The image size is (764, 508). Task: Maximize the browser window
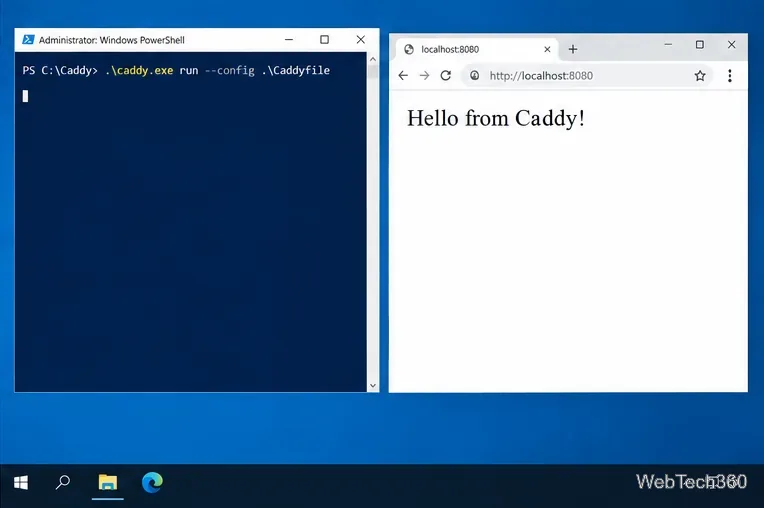pyautogui.click(x=700, y=44)
